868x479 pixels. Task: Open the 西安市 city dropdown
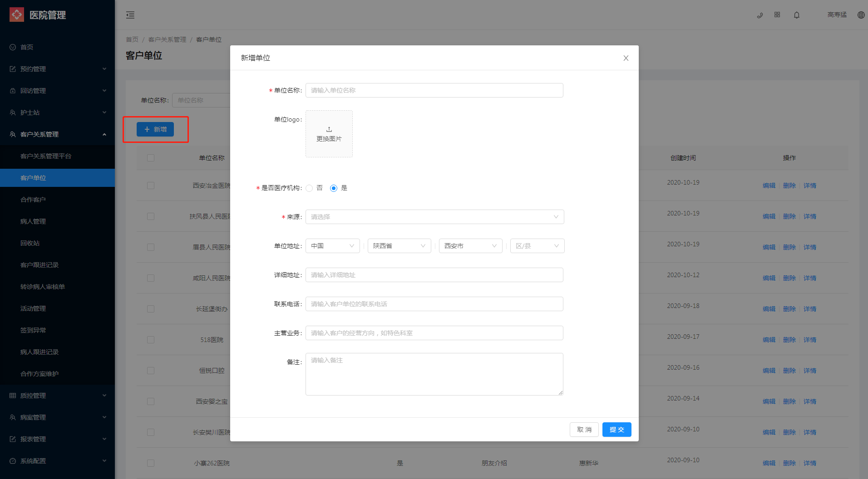[x=471, y=246]
